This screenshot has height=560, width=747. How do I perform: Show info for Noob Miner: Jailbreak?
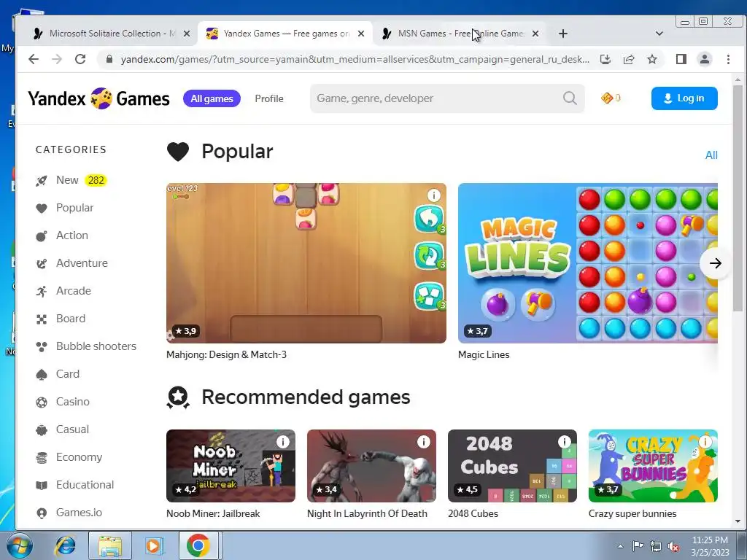click(x=283, y=442)
